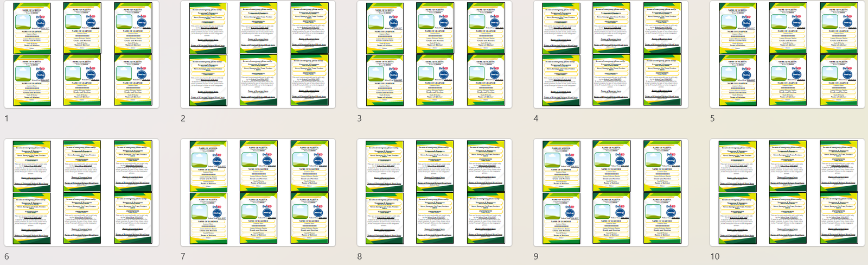Highlight the slide 8 thumbnail

click(434, 192)
